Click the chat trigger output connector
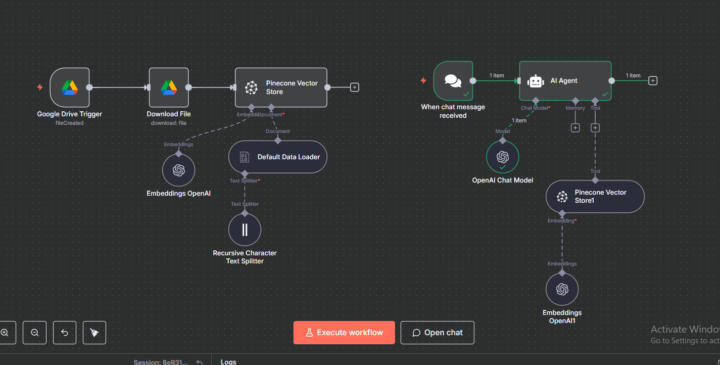 coord(473,81)
